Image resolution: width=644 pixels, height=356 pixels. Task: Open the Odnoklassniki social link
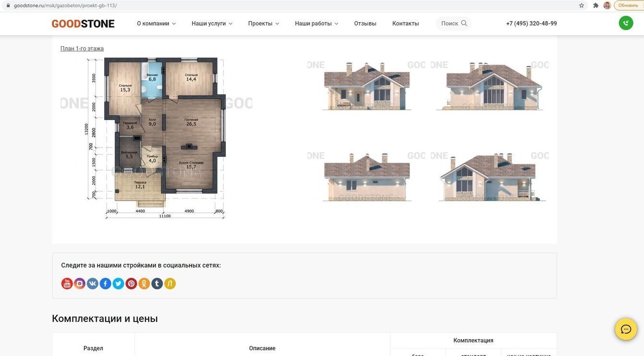tap(144, 283)
